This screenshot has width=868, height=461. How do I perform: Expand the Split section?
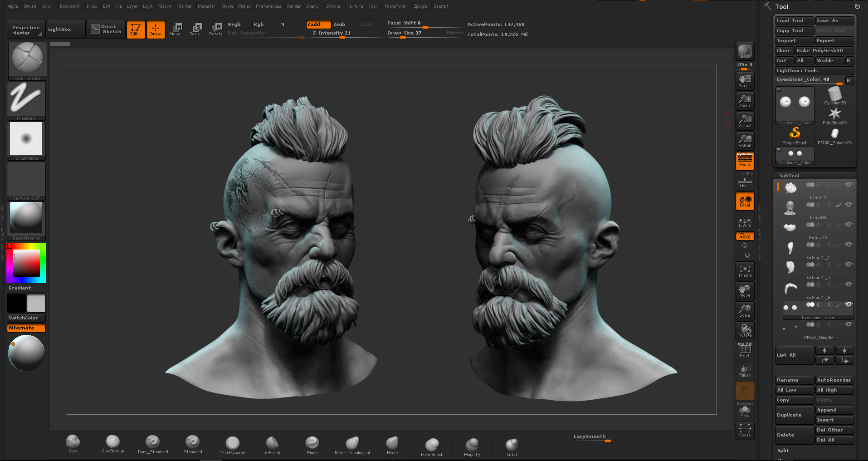point(783,450)
